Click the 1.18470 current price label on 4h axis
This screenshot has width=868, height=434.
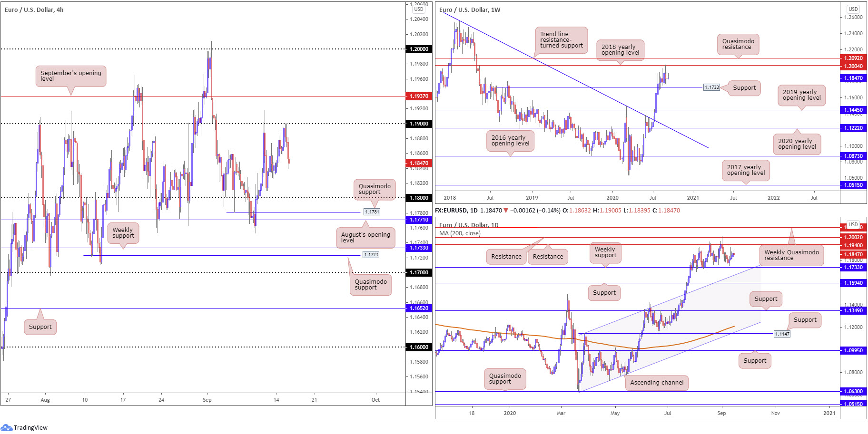click(x=419, y=163)
